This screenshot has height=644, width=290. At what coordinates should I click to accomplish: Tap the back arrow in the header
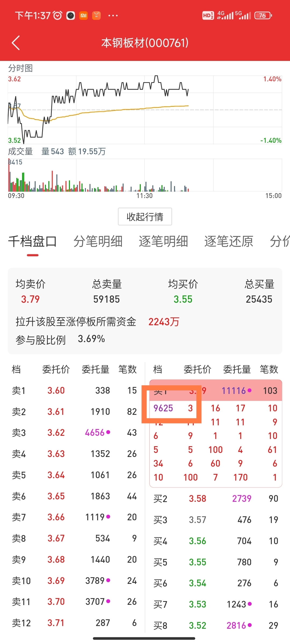pos(16,43)
